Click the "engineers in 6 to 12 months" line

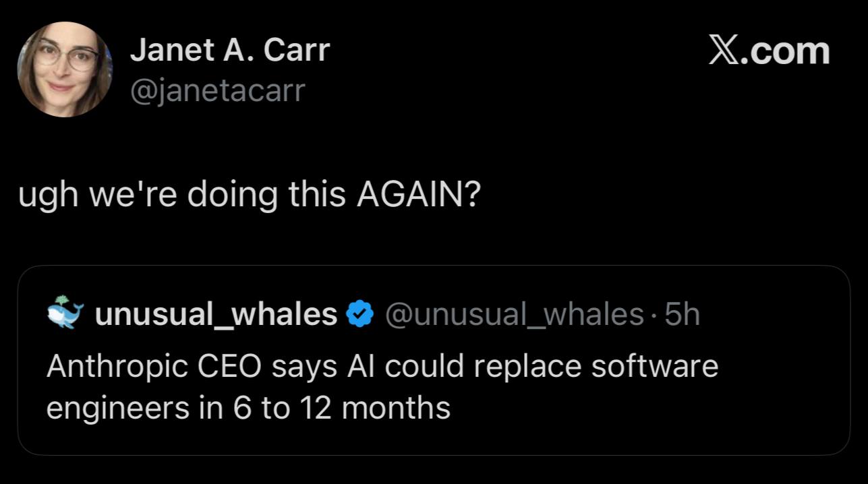(248, 409)
